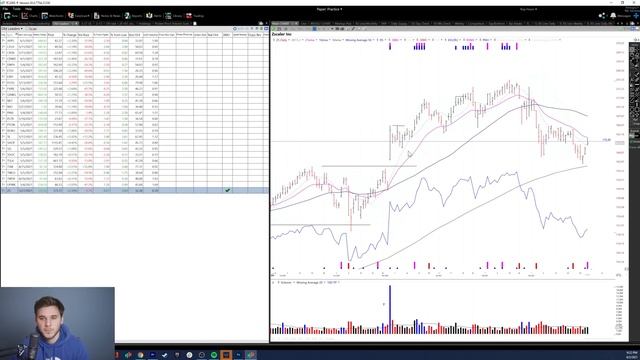Expand the Old Leaders watchlist dropdown
Viewport: 640px width, 360px height.
click(x=12, y=29)
